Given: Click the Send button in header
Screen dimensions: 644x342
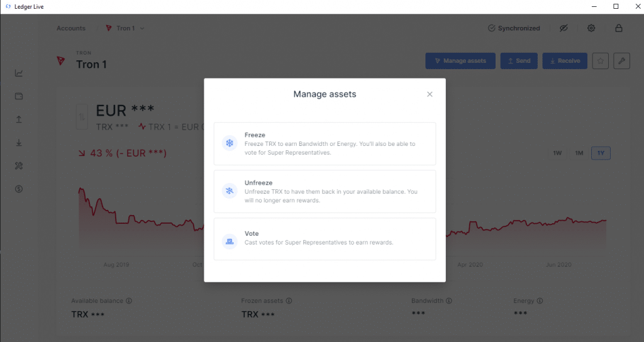Looking at the screenshot, I should tap(519, 61).
